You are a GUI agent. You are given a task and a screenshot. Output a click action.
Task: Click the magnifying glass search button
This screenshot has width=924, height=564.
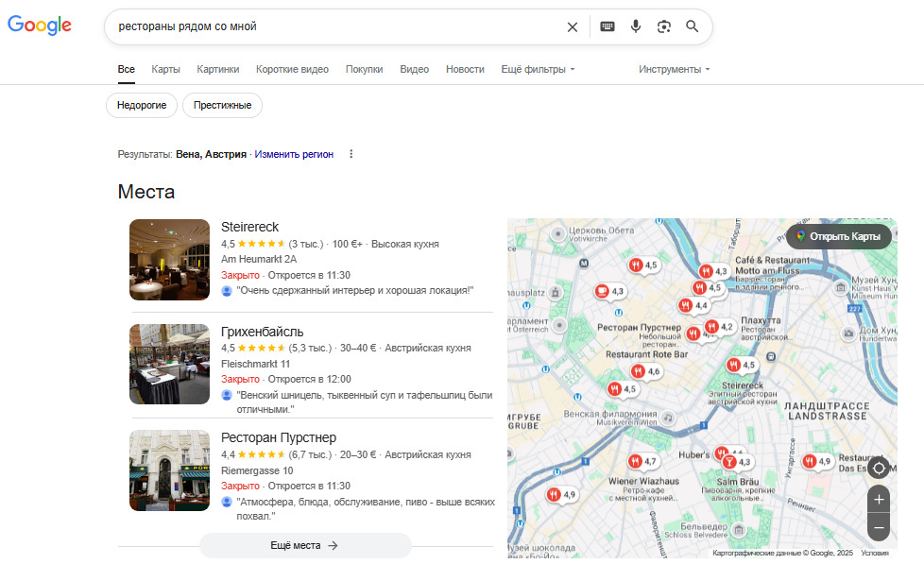(693, 26)
